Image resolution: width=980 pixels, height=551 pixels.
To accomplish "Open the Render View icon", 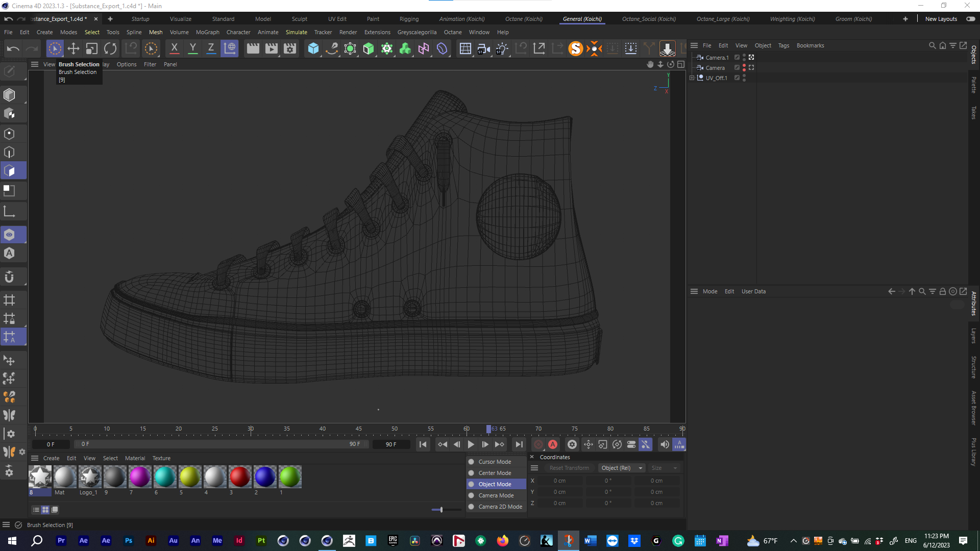I will 252,48.
